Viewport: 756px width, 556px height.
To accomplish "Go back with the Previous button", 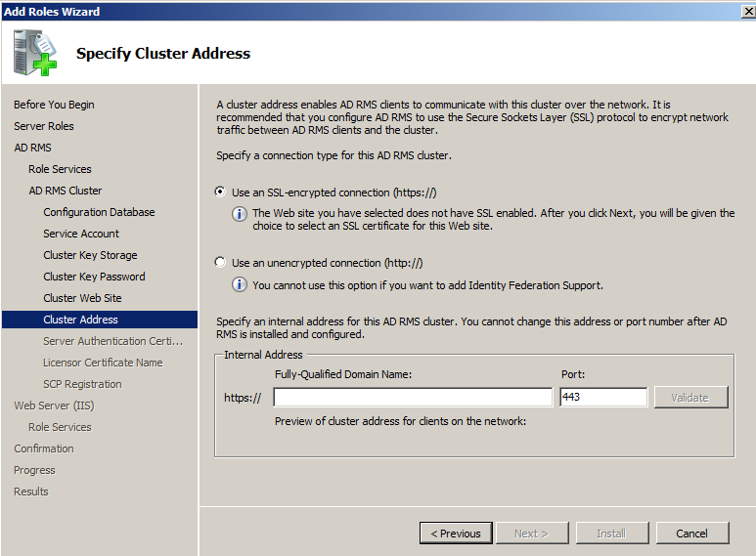I will click(456, 534).
